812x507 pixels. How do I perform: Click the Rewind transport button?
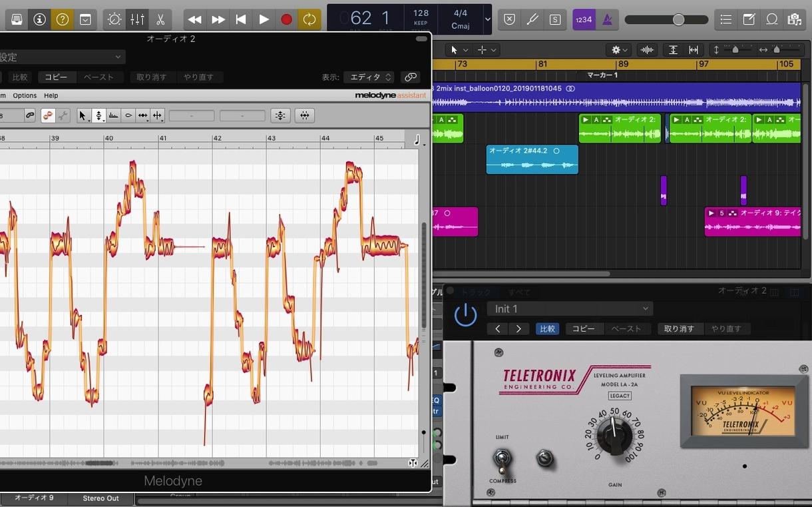[x=194, y=19]
